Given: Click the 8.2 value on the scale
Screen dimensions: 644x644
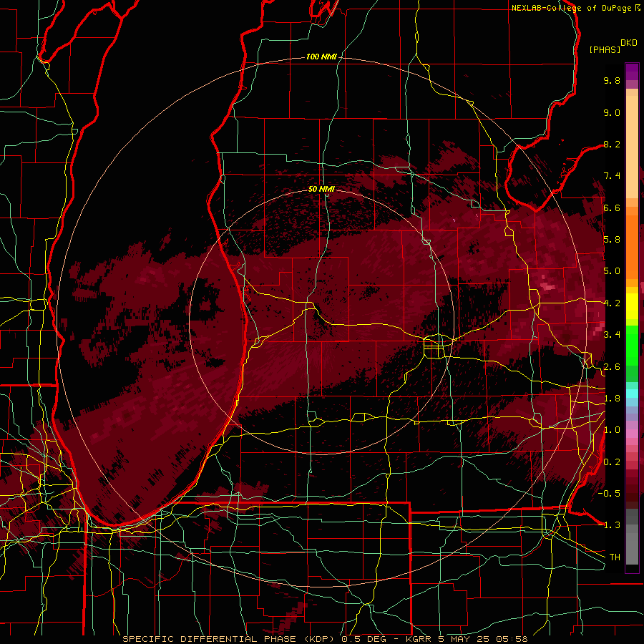Looking at the screenshot, I should tap(612, 144).
